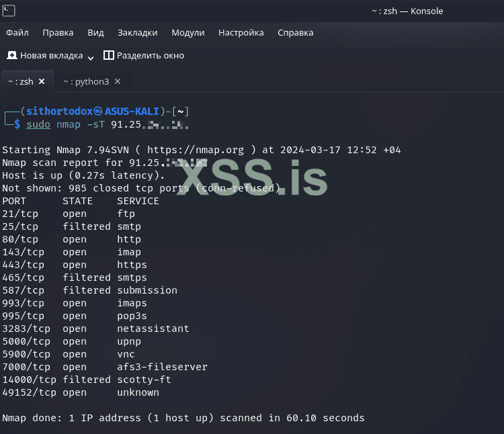Click Разделить окно button
Screen dimensions: 504x434
point(144,56)
